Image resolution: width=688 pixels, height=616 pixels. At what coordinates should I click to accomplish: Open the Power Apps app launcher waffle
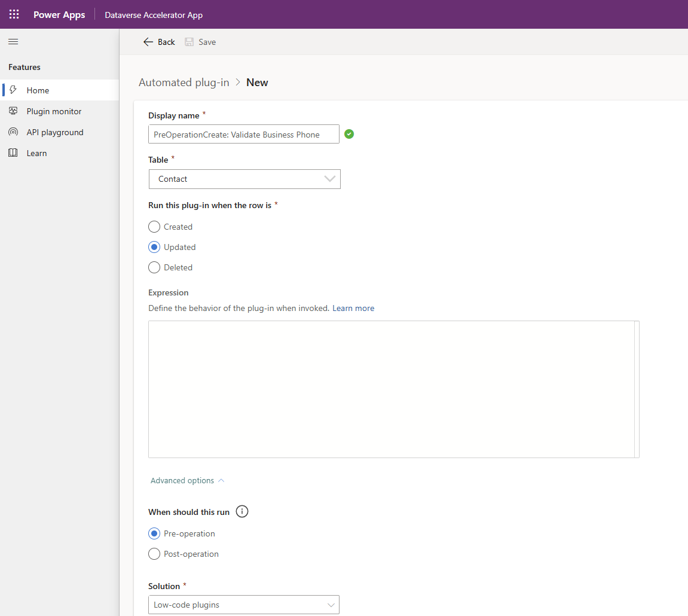pos(14,14)
